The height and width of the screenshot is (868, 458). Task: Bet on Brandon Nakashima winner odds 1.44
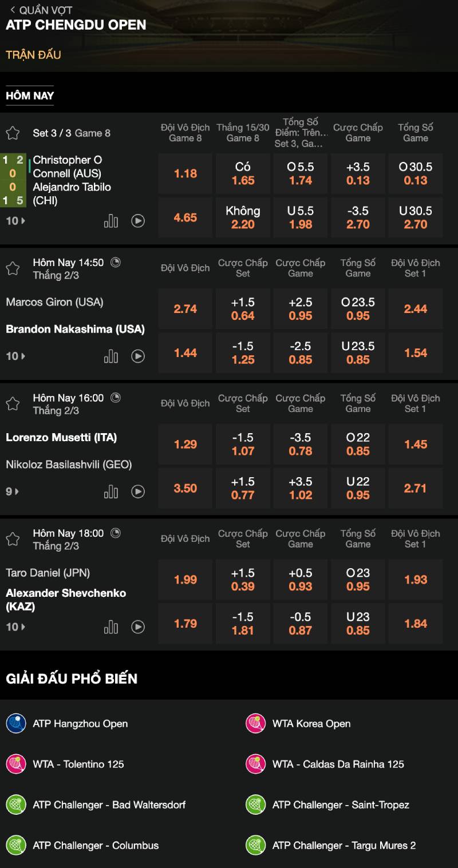(x=185, y=353)
